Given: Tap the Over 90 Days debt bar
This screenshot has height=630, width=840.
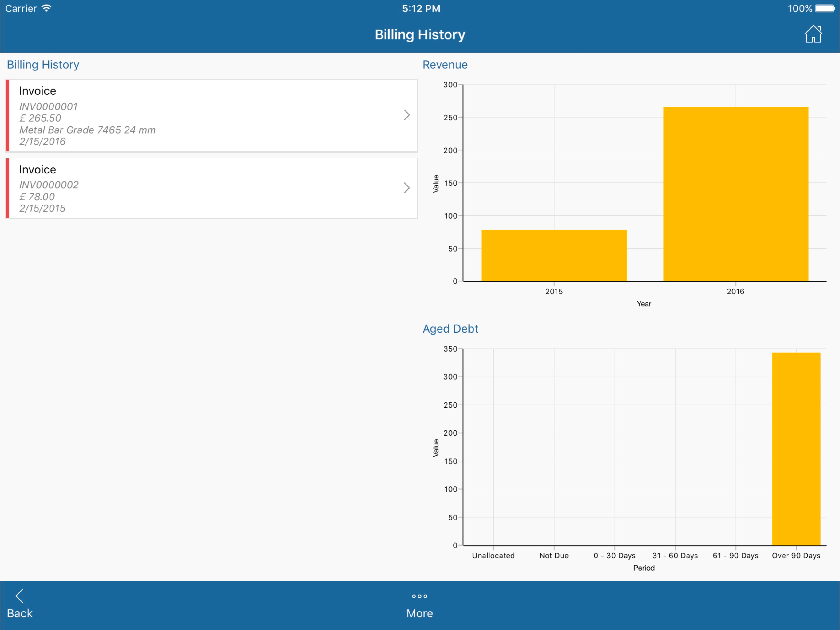Looking at the screenshot, I should click(796, 449).
